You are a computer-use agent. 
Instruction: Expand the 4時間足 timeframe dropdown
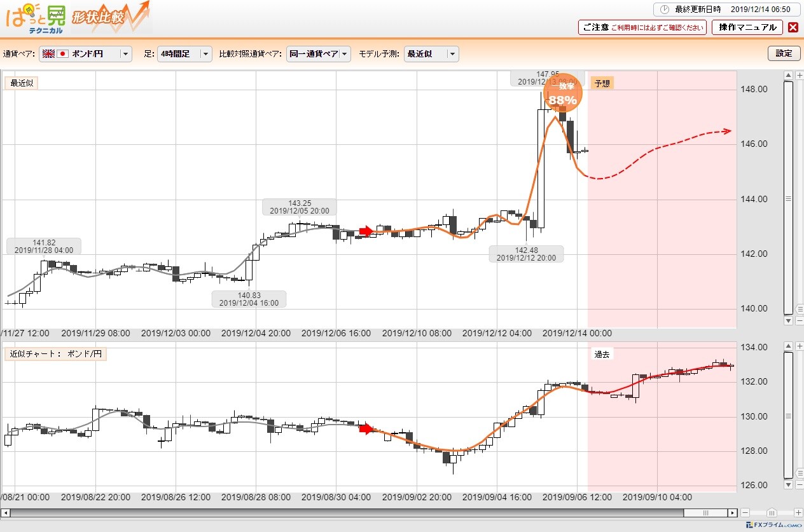coord(184,54)
